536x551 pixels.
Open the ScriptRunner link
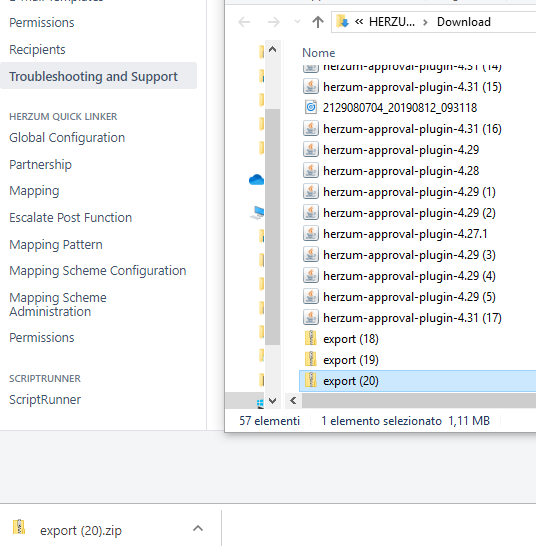pos(45,400)
